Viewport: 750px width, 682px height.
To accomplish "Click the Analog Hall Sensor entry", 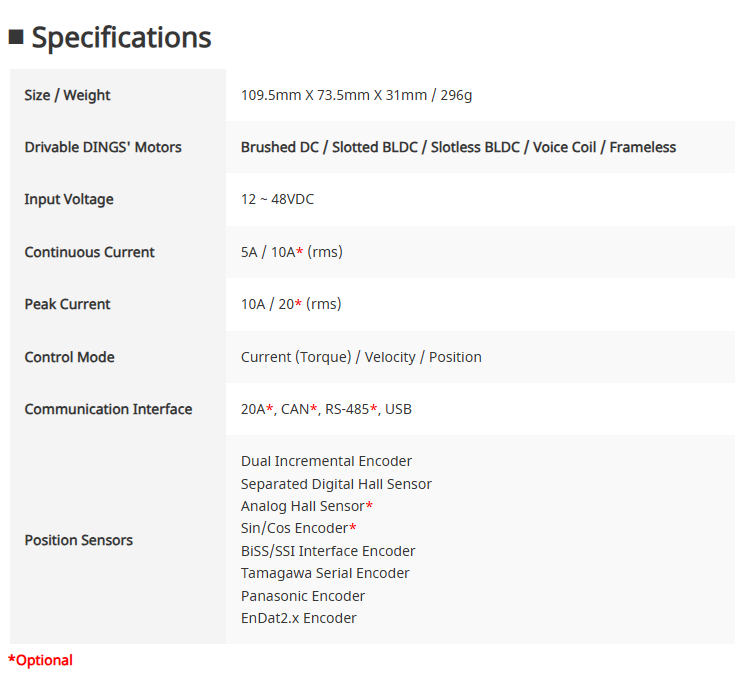I will click(307, 506).
